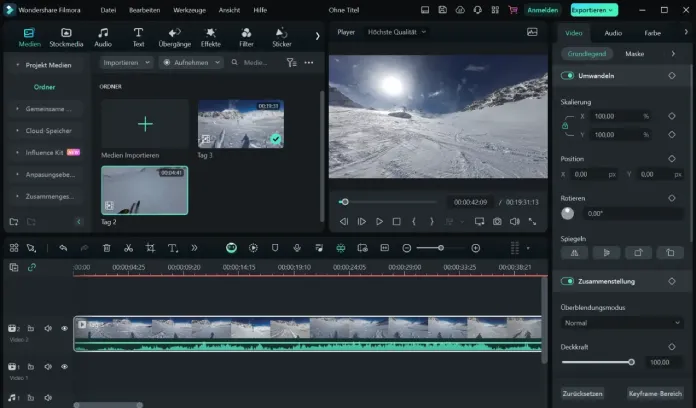Select the Tag 2 media thumbnail
Viewport: 696px width, 408px height.
pos(145,190)
